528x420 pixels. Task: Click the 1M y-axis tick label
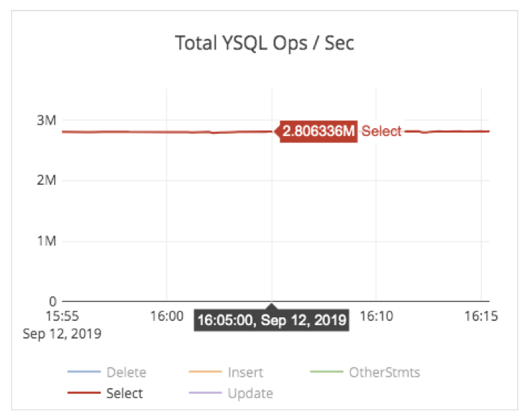click(46, 241)
